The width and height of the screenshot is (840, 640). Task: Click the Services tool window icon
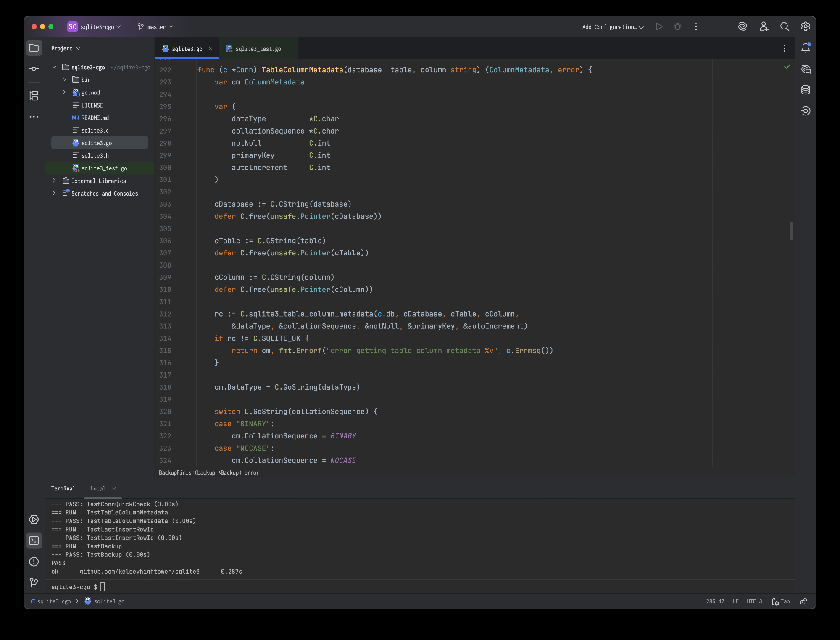pyautogui.click(x=34, y=519)
